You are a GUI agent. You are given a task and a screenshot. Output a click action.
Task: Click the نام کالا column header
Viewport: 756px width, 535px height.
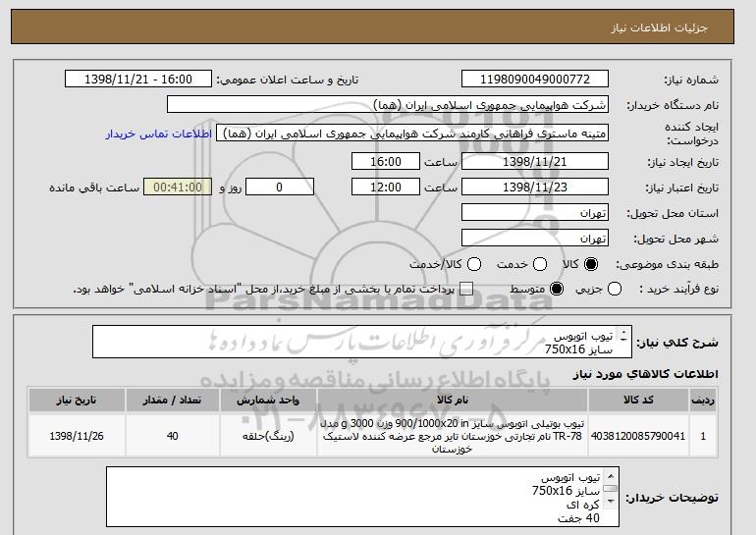pos(453,401)
